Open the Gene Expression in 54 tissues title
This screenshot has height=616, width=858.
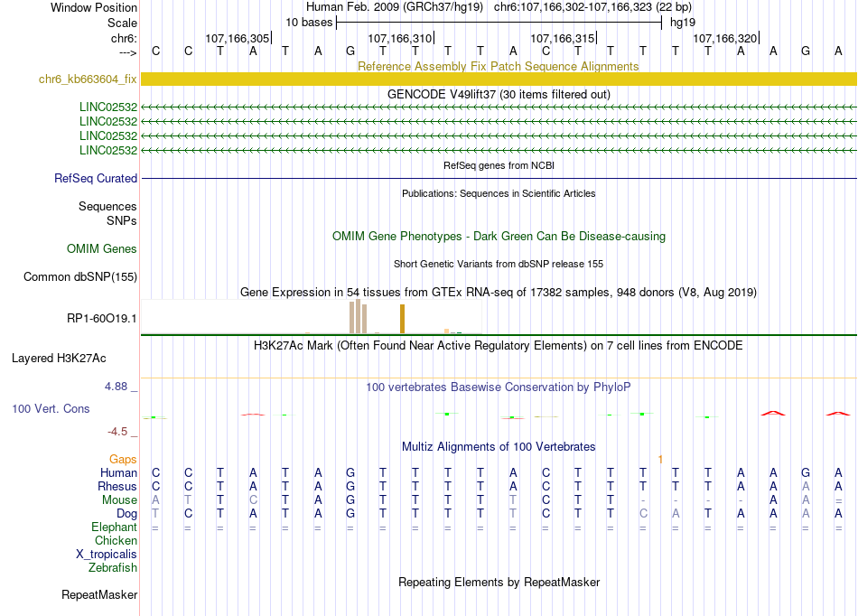pos(499,292)
